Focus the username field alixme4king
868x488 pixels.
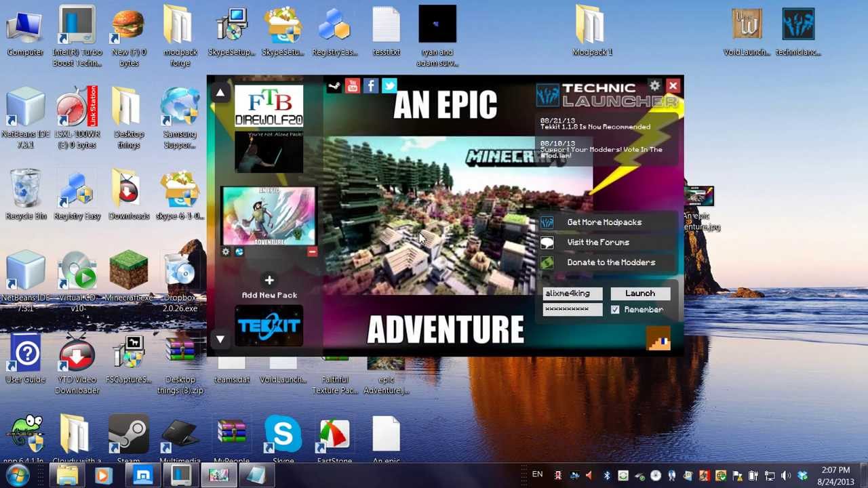click(572, 293)
